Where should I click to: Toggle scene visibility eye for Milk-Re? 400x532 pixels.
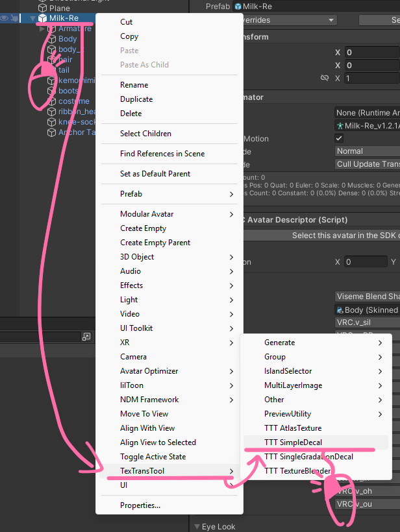tap(5, 18)
